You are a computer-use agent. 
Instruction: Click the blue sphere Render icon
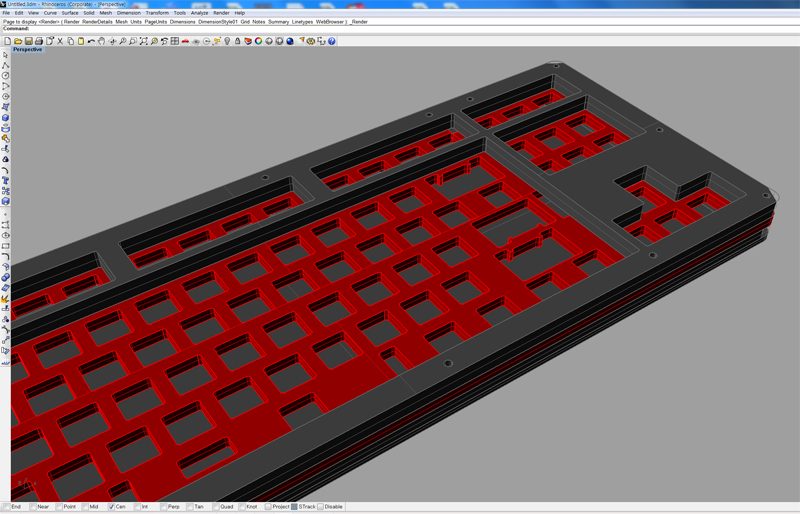point(290,41)
